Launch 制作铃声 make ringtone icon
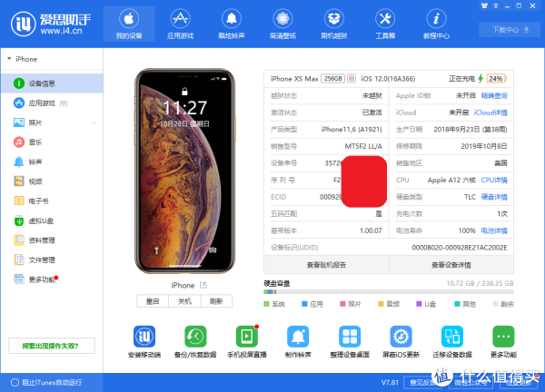Viewport: 545px width, 392px height. click(x=298, y=337)
